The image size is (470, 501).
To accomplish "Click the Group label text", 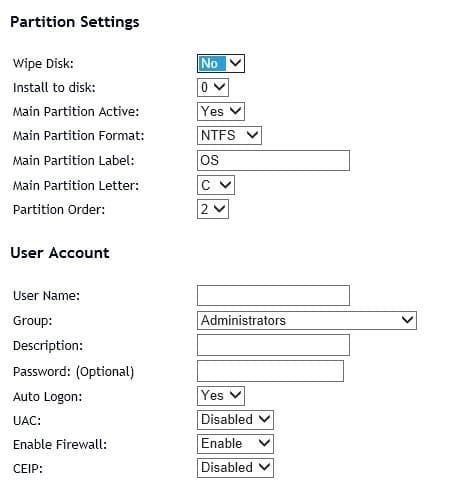I will (33, 321).
